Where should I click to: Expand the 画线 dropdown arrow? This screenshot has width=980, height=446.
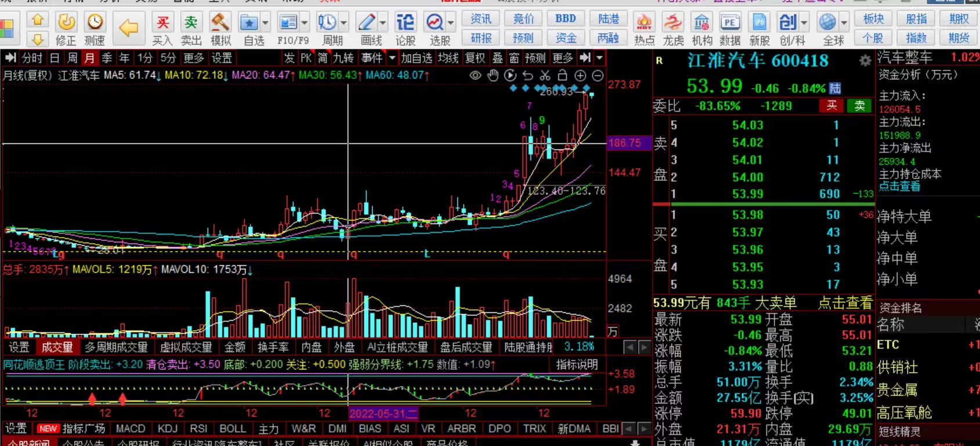[x=383, y=23]
